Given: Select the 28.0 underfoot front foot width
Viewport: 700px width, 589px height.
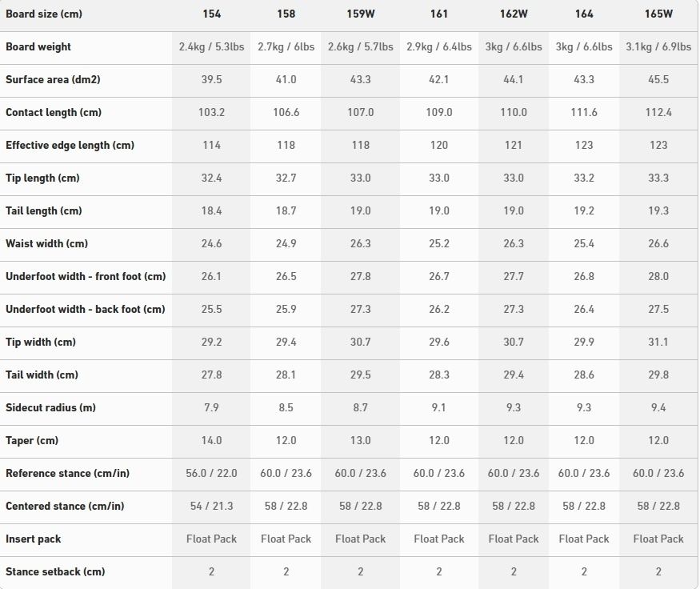Looking at the screenshot, I should 658,277.
